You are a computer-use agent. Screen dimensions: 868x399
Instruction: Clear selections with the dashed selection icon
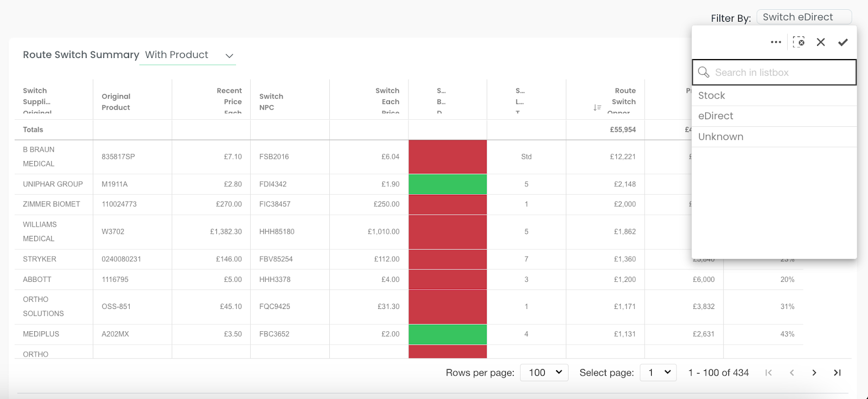point(799,42)
